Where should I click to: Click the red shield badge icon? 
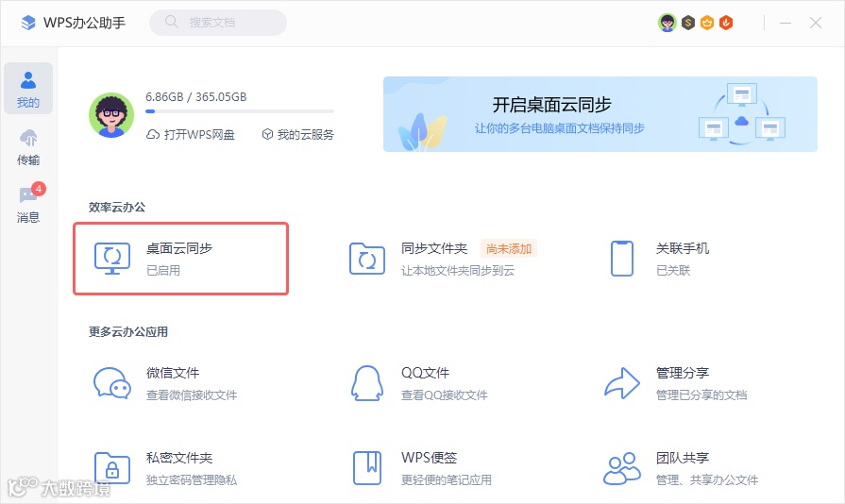(x=726, y=23)
